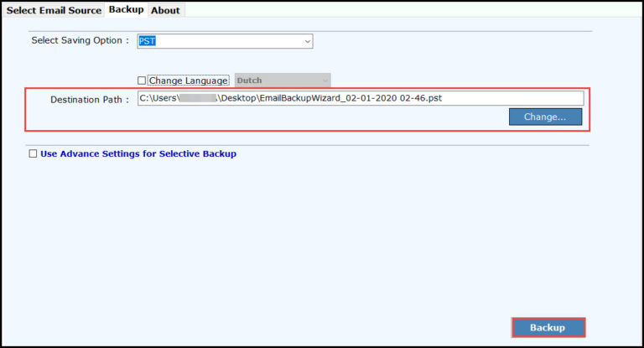Viewport: 644px width, 348px height.
Task: Click the arrow on the Dutch dropdown
Action: point(325,81)
